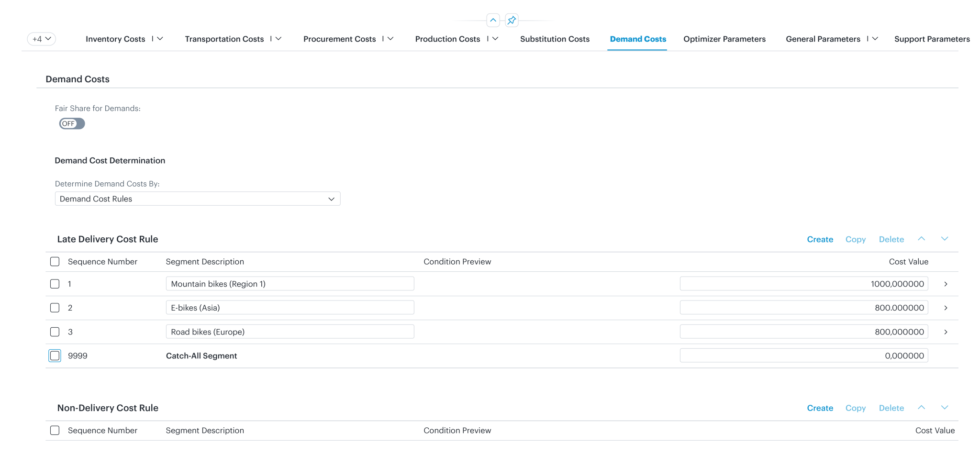Open the Transportation Costs dropdown arrow
980x456 pixels.
click(x=278, y=39)
